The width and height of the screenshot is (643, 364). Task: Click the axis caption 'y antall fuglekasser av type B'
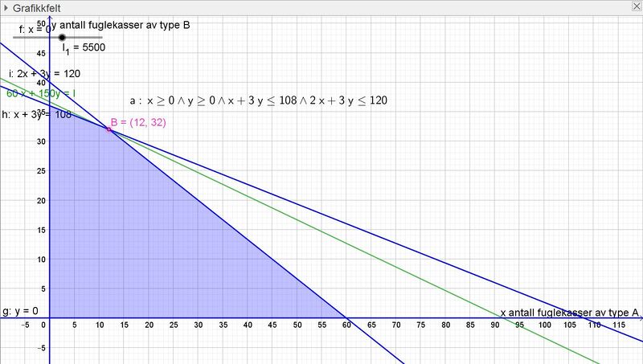(121, 25)
